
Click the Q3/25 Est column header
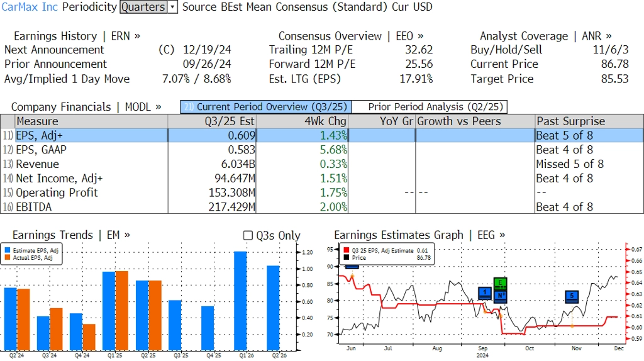click(212, 121)
